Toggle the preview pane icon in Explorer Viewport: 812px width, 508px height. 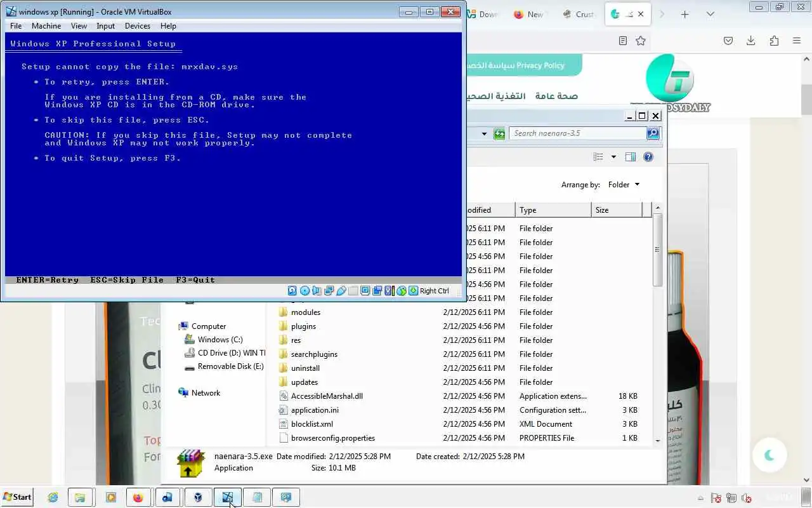point(631,157)
